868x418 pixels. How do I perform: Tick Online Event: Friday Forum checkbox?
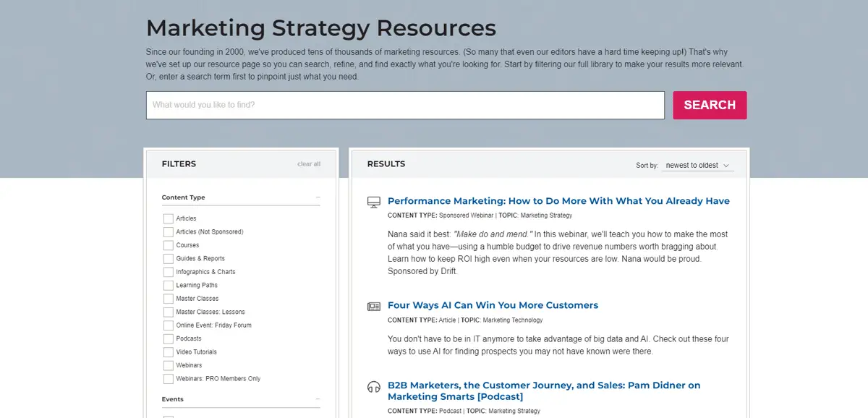(x=169, y=325)
